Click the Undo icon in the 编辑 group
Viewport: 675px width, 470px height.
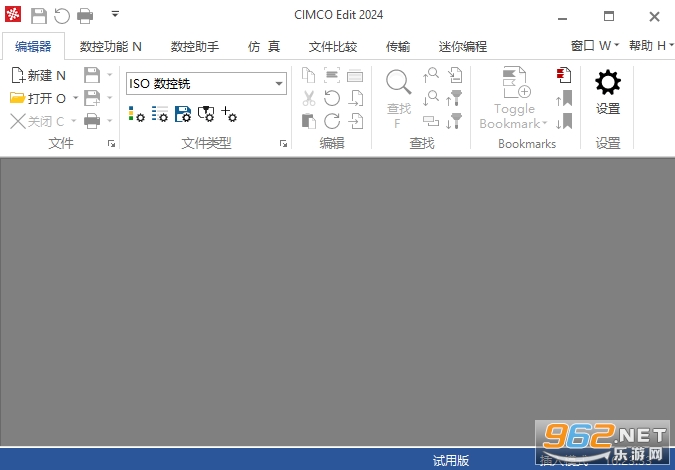[332, 98]
